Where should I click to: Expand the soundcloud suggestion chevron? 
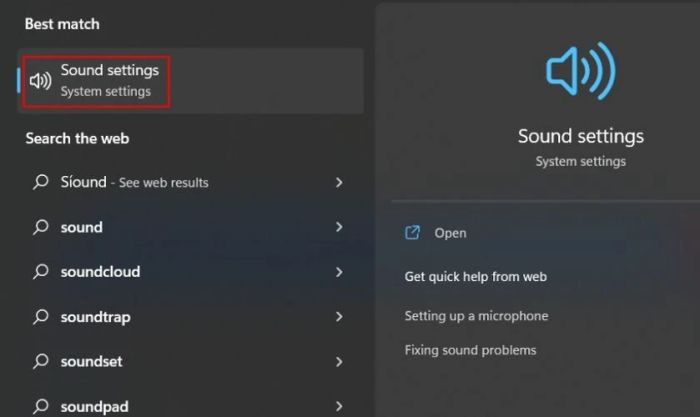(x=339, y=272)
